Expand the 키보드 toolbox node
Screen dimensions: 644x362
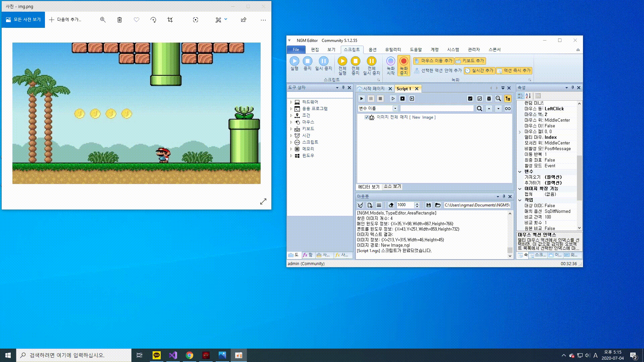tap(291, 129)
